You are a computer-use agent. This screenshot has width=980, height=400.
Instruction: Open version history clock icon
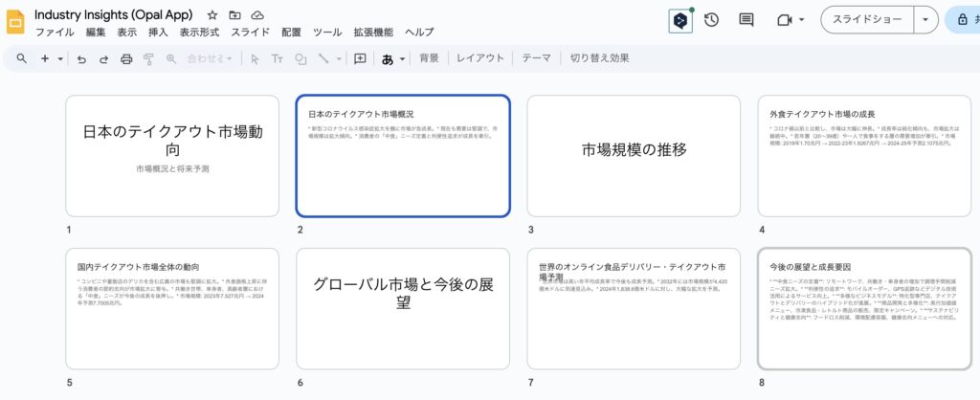pos(711,20)
